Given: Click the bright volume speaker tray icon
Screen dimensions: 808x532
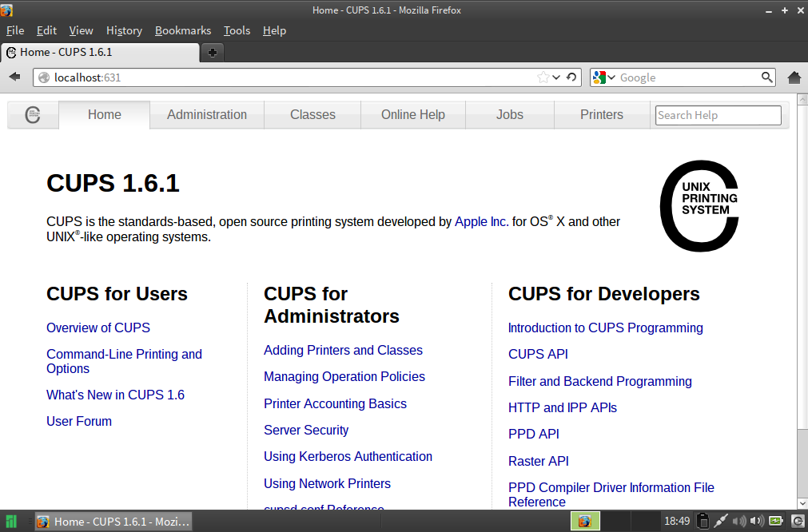Looking at the screenshot, I should [757, 521].
